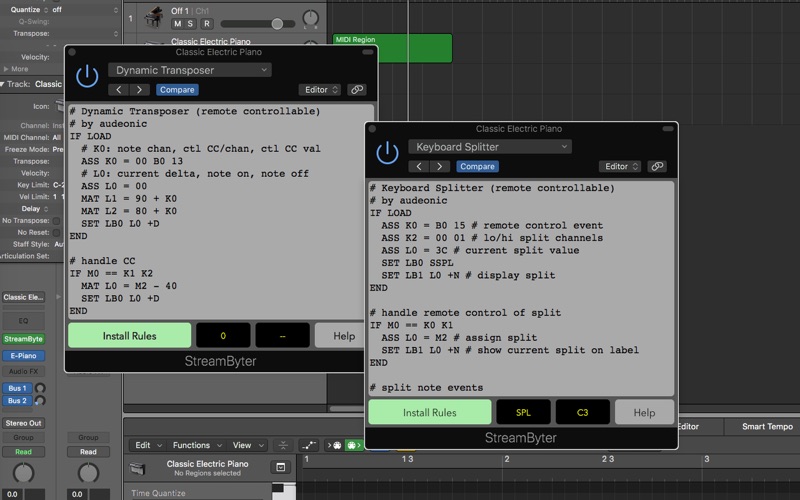The image size is (800, 500).
Task: Collapse the Track inspector disclosure triangle
Action: [x=3, y=84]
